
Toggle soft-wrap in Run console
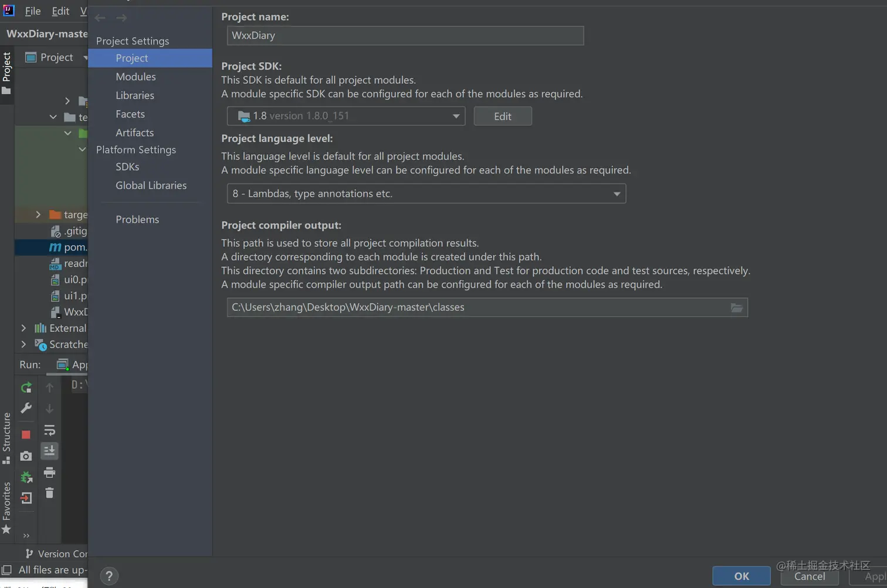point(49,430)
